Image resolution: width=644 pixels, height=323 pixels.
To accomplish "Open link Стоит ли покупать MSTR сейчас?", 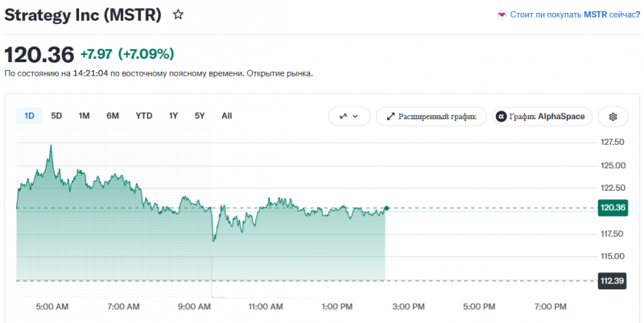I will [575, 14].
